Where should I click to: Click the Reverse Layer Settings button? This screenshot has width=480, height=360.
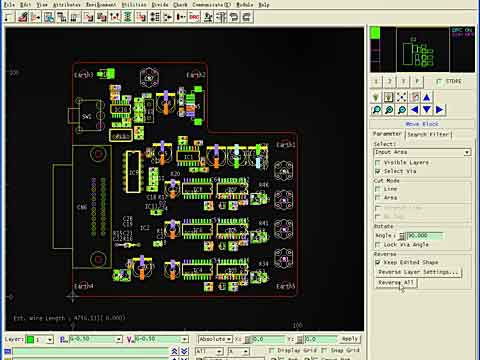coord(419,272)
